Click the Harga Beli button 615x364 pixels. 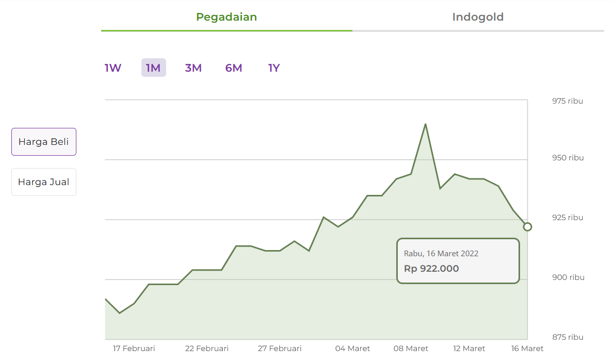pos(44,142)
